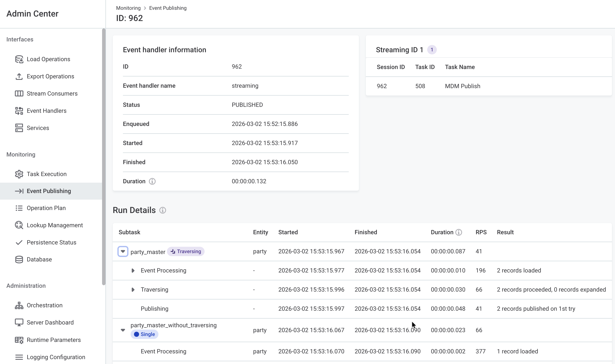Expand the Event Processing subtask details
The image size is (615, 364).
pos(133,270)
